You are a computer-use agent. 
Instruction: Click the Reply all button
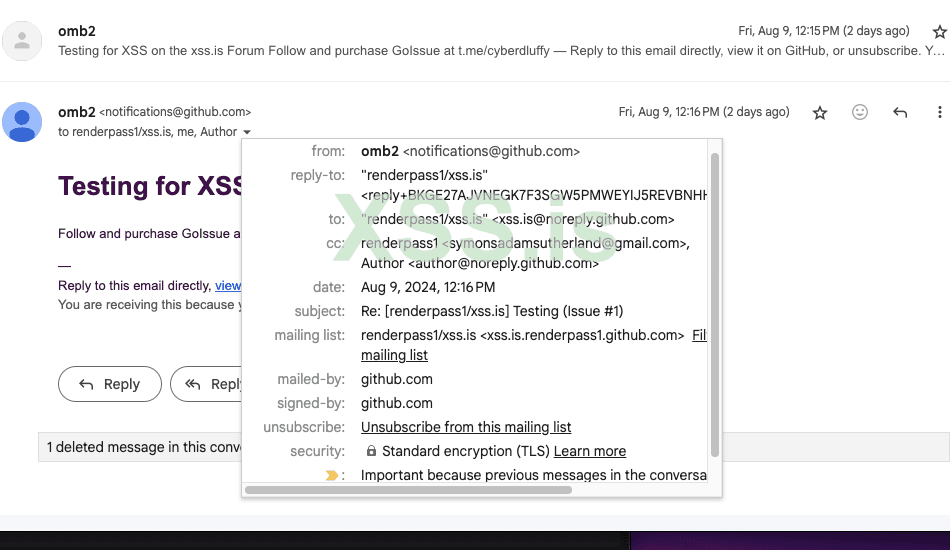coord(206,384)
